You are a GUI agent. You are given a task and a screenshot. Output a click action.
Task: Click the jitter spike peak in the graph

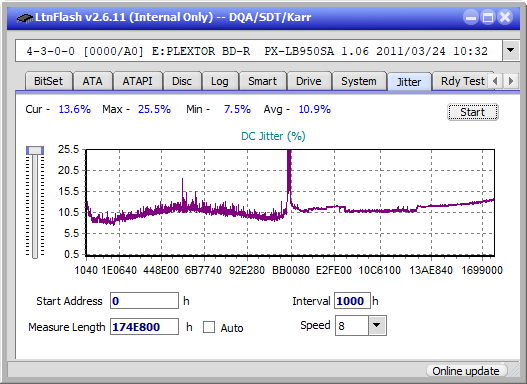(289, 153)
